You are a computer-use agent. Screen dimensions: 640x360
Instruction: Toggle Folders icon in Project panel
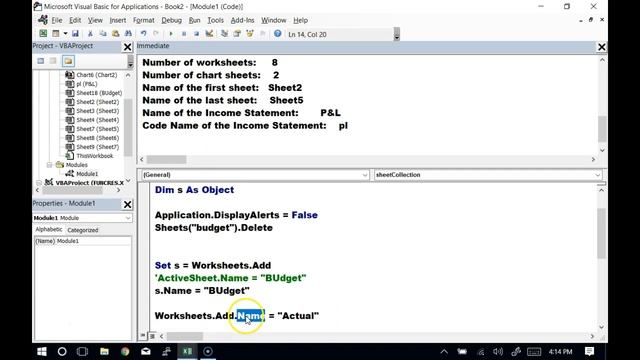68,61
